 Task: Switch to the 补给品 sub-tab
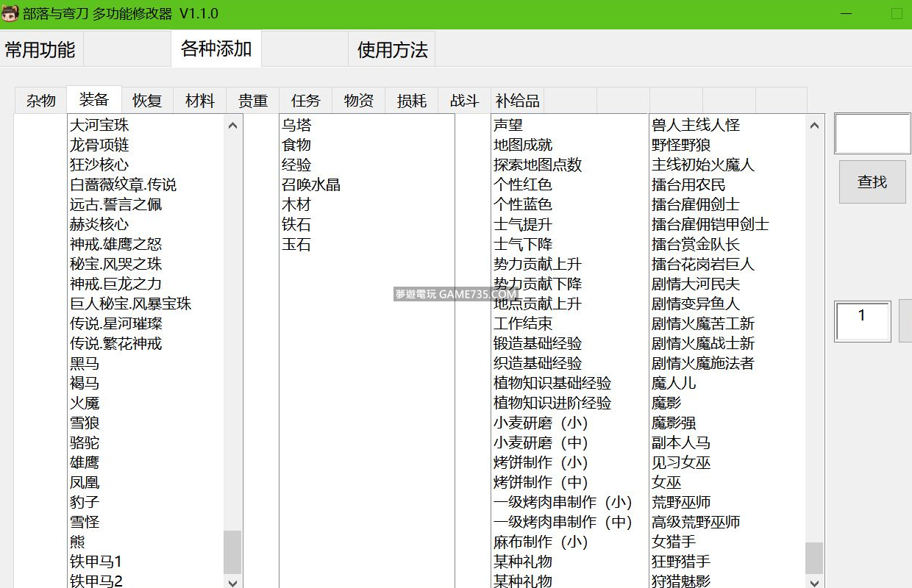[x=517, y=101]
